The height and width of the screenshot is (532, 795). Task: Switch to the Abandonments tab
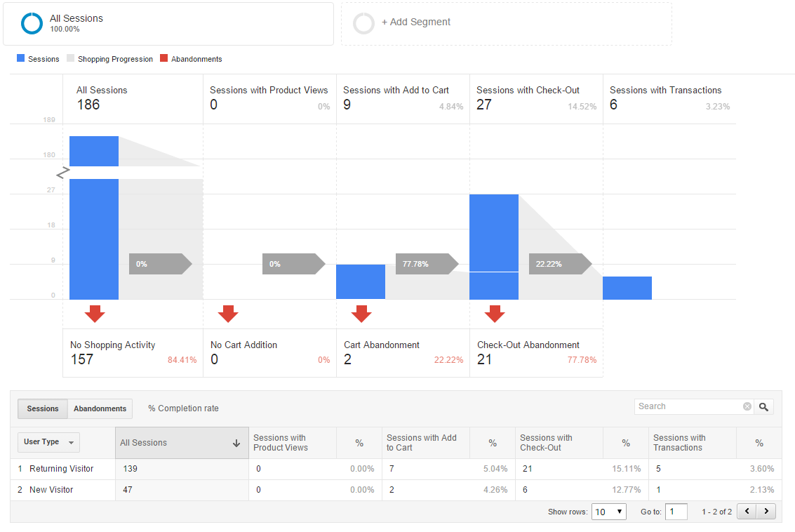tap(100, 408)
